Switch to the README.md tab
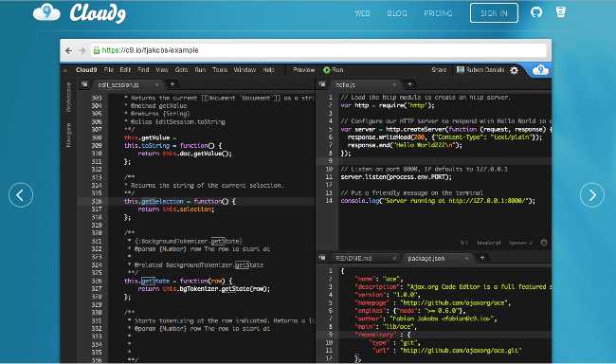The width and height of the screenshot is (616, 364). tap(353, 258)
